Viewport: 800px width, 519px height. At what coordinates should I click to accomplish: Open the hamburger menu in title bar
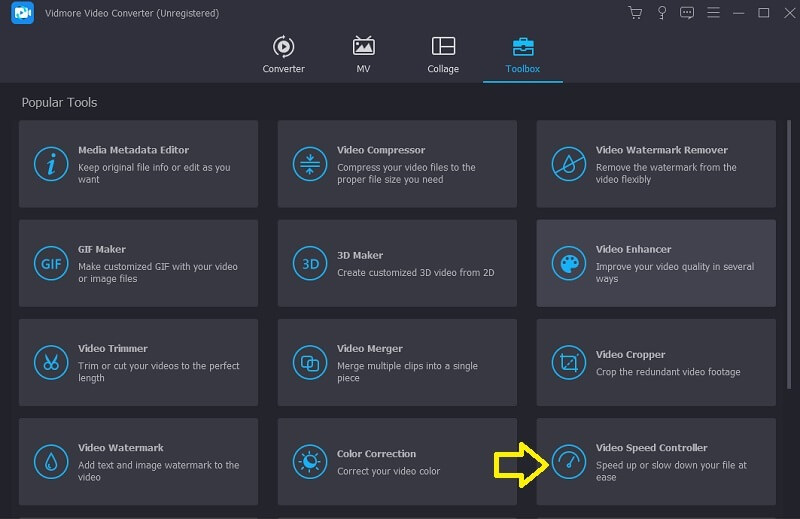[x=712, y=13]
